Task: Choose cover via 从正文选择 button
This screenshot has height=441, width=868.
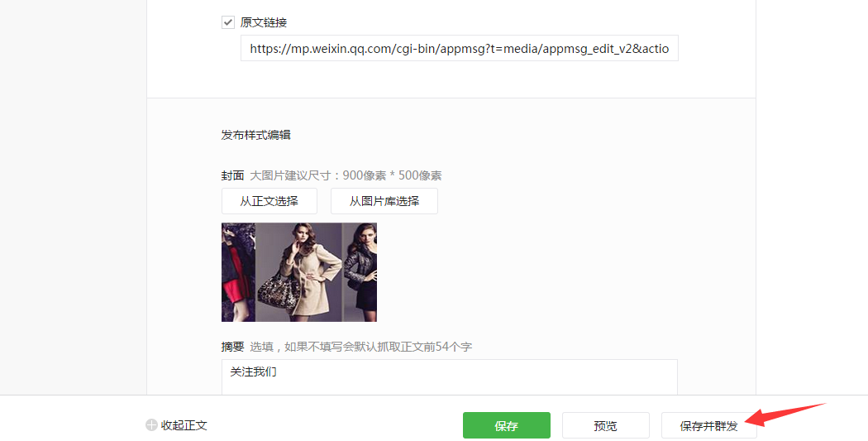Action: (269, 201)
